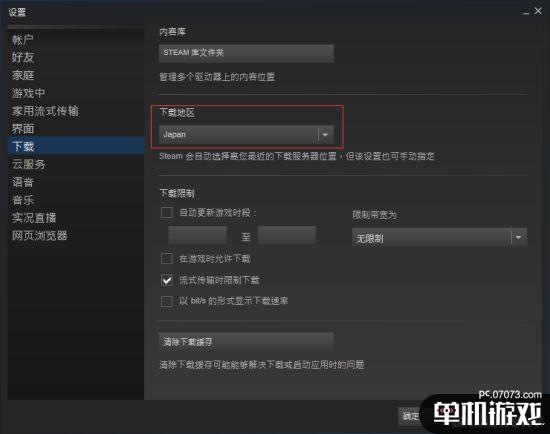Click the 清除下载缓存 button

[x=246, y=341]
